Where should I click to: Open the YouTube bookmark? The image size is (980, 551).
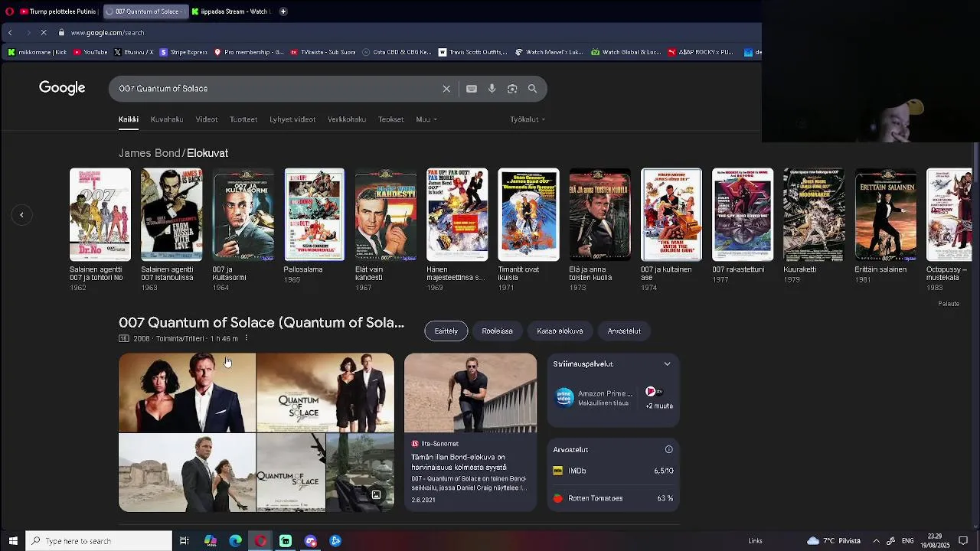90,53
